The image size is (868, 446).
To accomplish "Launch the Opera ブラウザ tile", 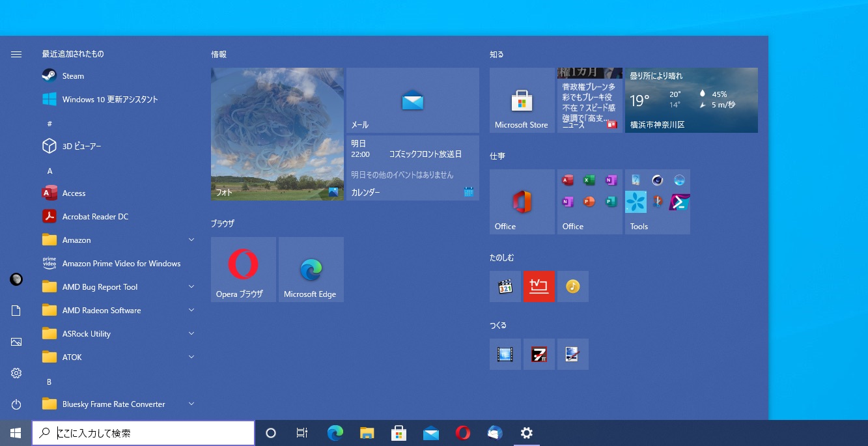I will [244, 270].
